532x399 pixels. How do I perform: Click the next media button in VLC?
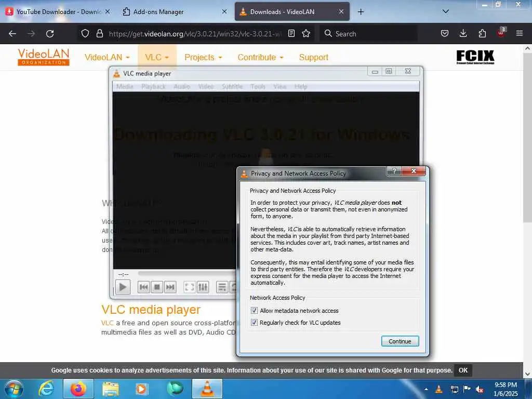170,287
